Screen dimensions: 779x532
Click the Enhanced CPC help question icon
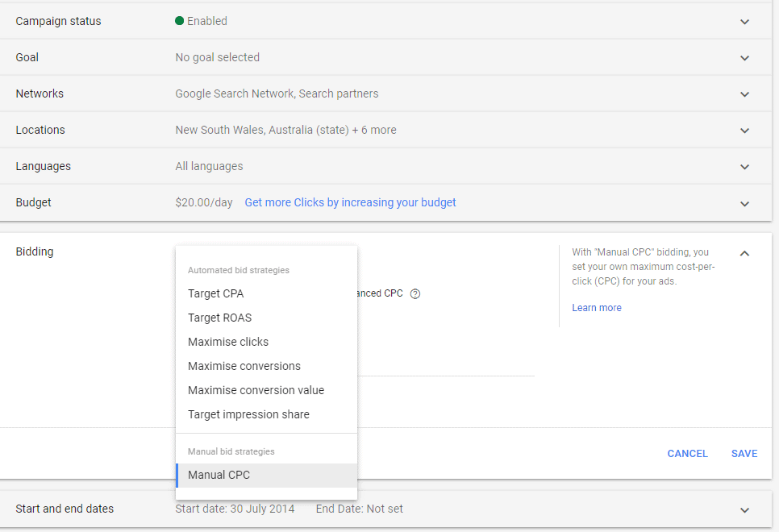[x=415, y=293]
